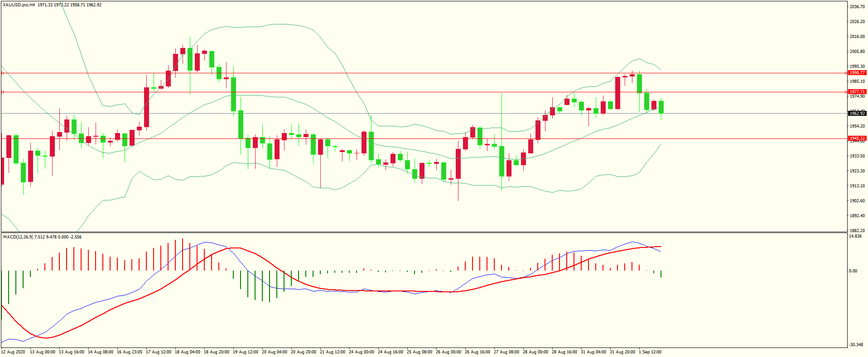Click the 1985.10 price axis value
This screenshot has height=357, width=868.
pos(857,81)
